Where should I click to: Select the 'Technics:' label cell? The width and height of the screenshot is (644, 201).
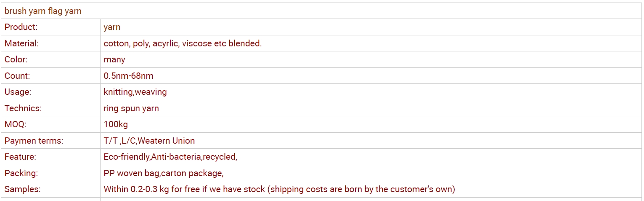click(23, 108)
